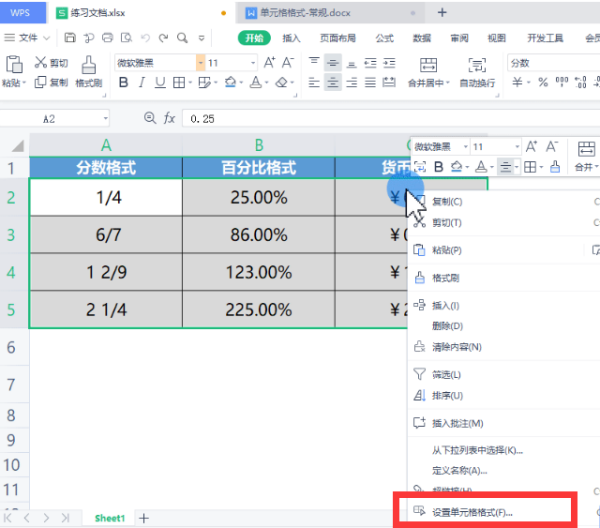600x528 pixels.
Task: Select the Format Painter brush in ribbon
Action: 89,72
